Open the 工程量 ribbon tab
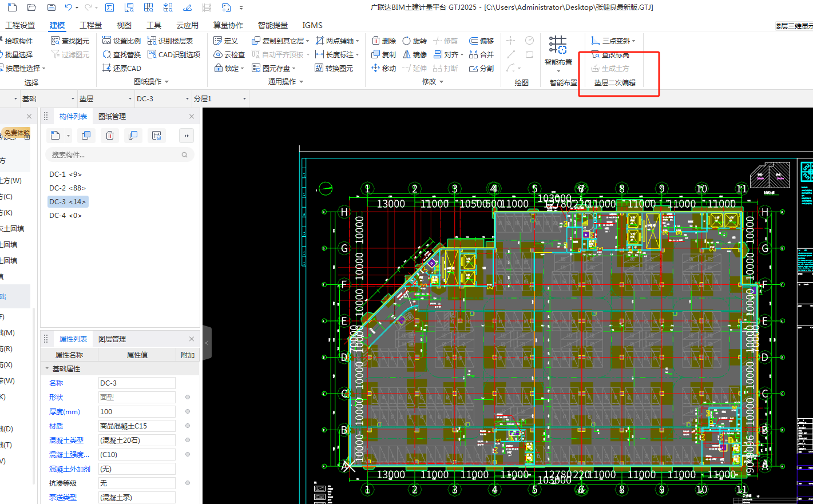The height and width of the screenshot is (504, 813). [x=90, y=25]
